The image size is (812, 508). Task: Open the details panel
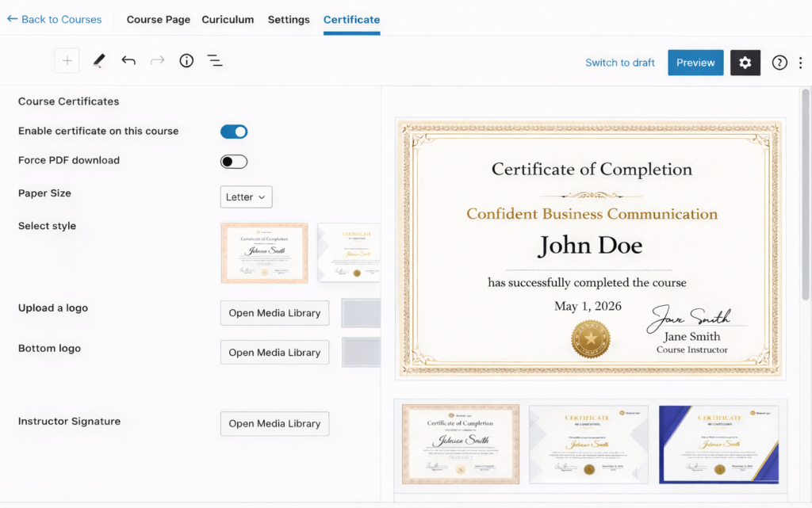[186, 60]
